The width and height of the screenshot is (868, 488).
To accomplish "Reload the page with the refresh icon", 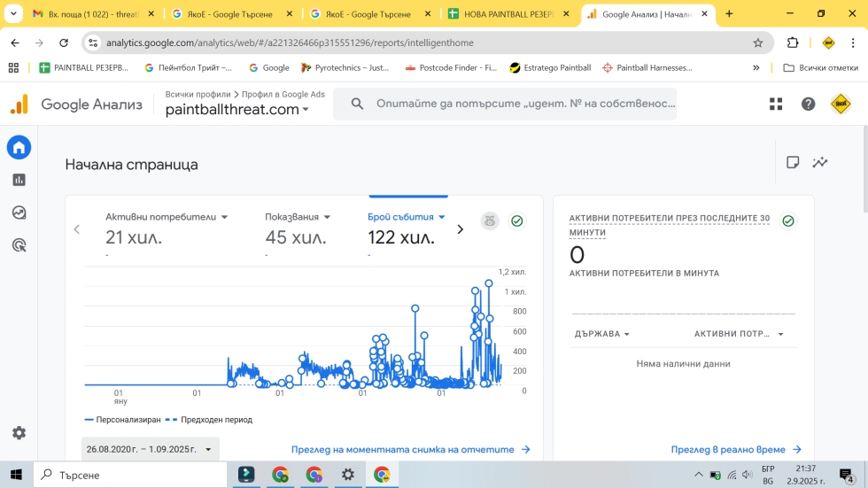I will pos(64,43).
